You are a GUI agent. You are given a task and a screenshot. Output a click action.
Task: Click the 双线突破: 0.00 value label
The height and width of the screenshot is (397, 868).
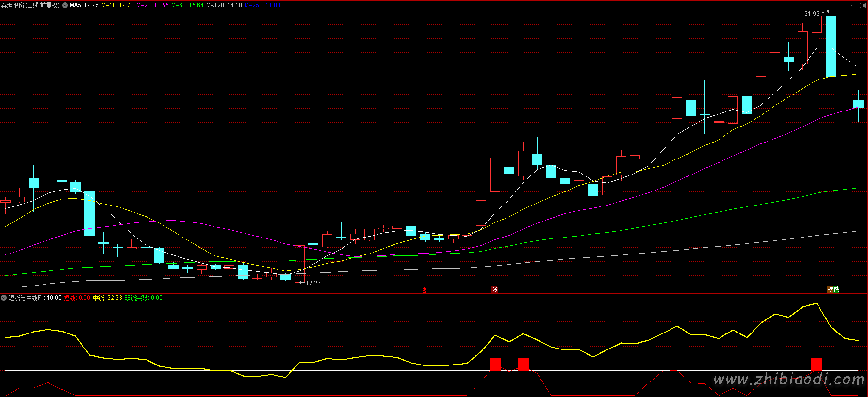(x=144, y=298)
